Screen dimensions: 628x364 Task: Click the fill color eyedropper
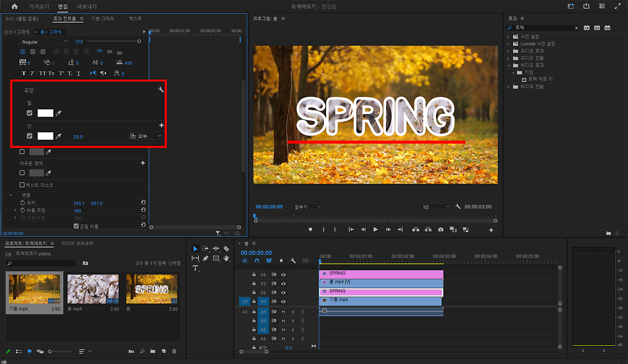[59, 113]
